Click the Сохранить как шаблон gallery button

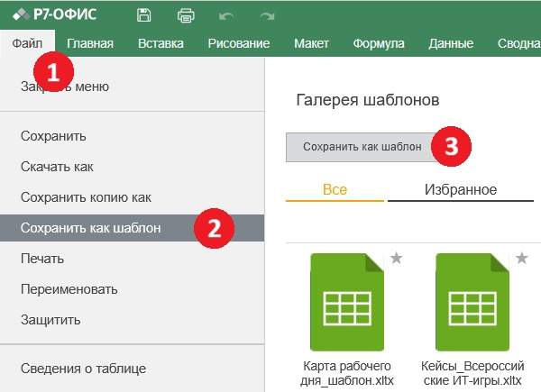click(x=362, y=147)
